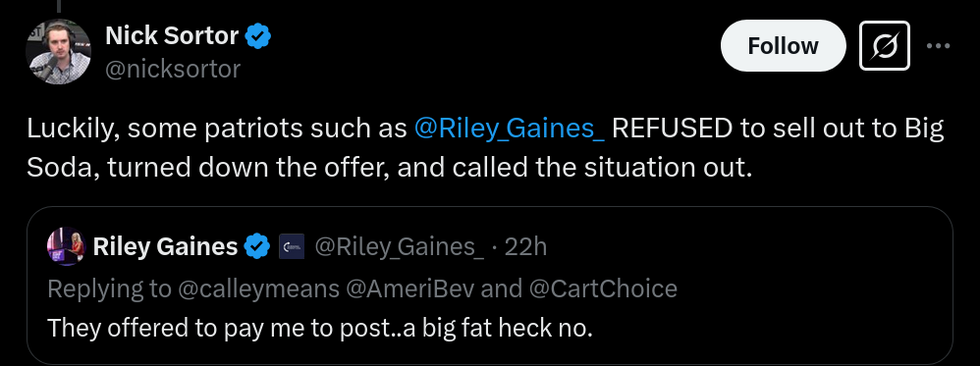Click the affiliate organization badge icon

coord(292,246)
